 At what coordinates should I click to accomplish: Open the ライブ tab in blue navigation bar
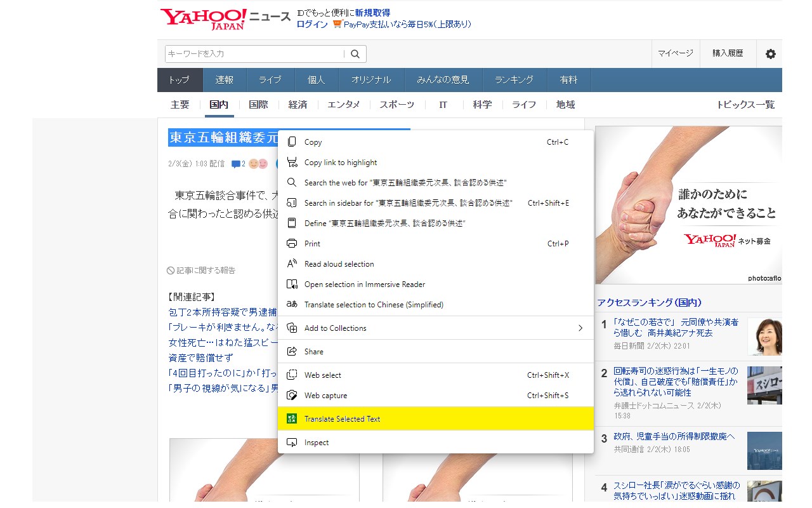[270, 80]
